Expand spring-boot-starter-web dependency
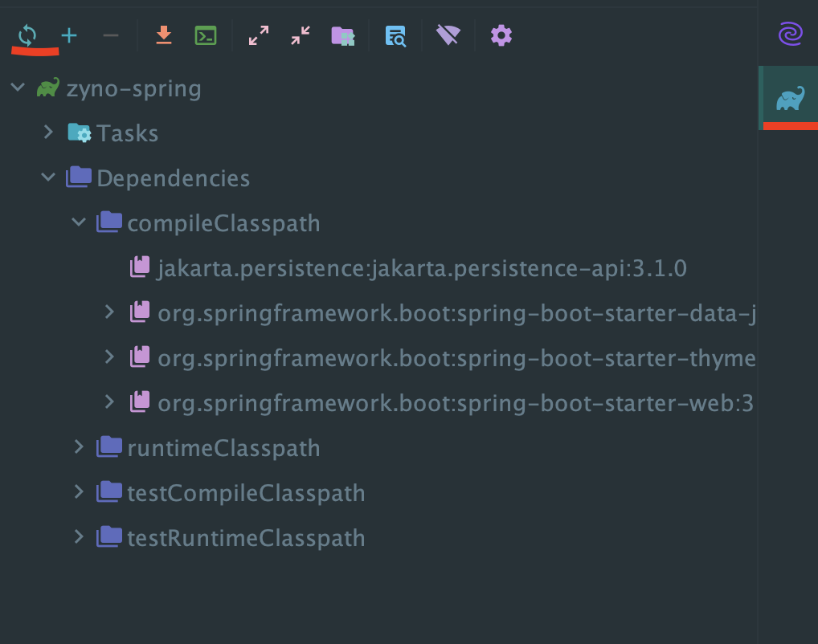818x644 pixels. (109, 402)
